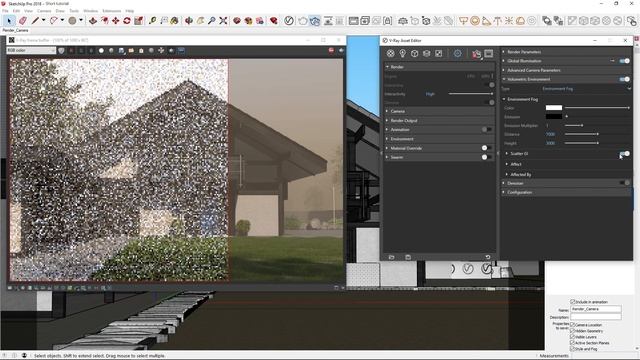
Task: Toggle Visible Layers checkbox
Action: click(572, 337)
